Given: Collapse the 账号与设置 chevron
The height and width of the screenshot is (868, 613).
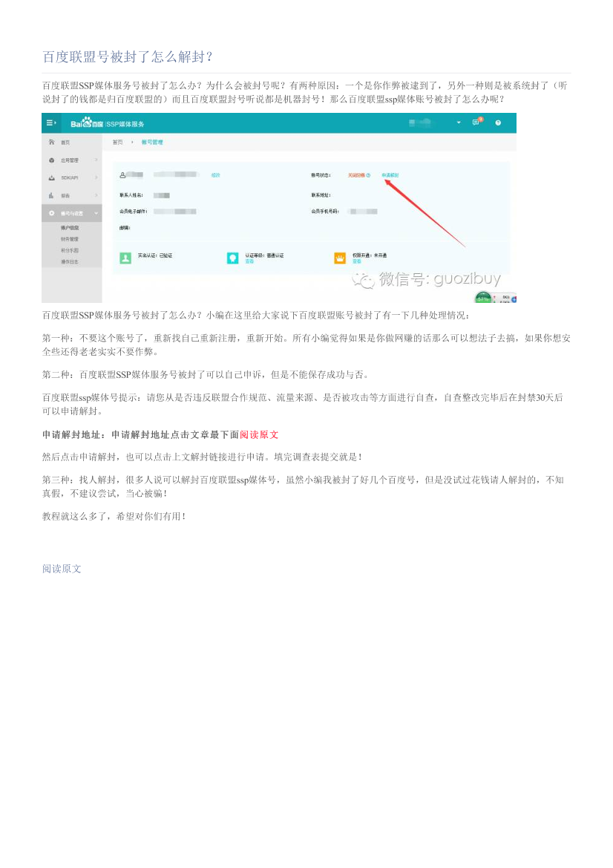Looking at the screenshot, I should (x=96, y=213).
